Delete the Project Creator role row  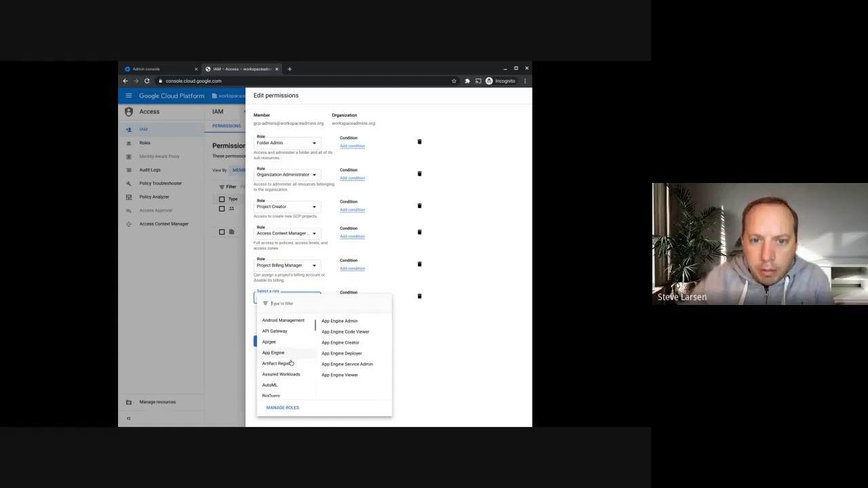click(419, 205)
